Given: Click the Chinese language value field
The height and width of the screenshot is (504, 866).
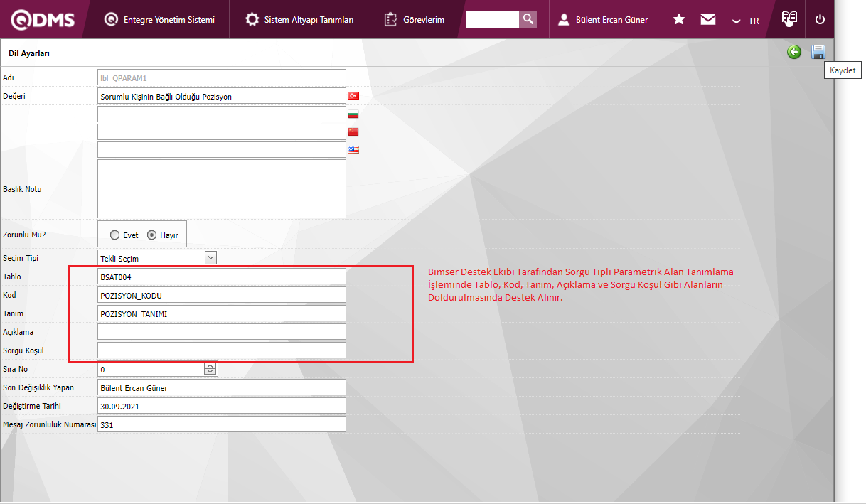Looking at the screenshot, I should 222,132.
